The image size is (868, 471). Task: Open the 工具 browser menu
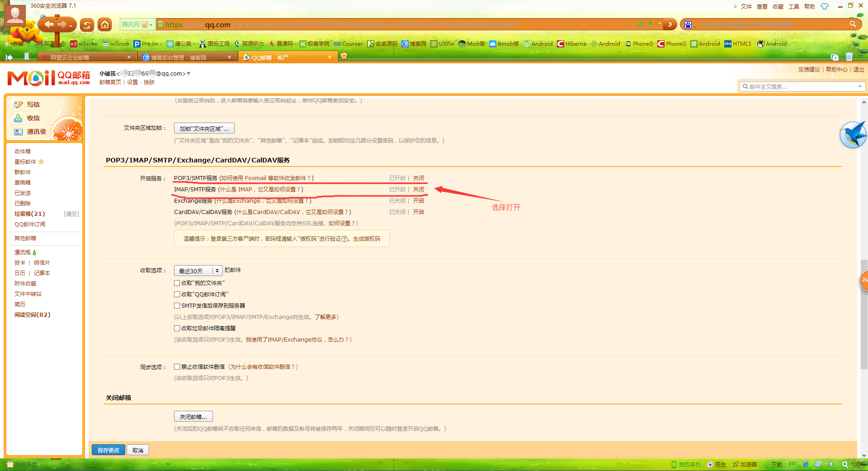pyautogui.click(x=794, y=6)
